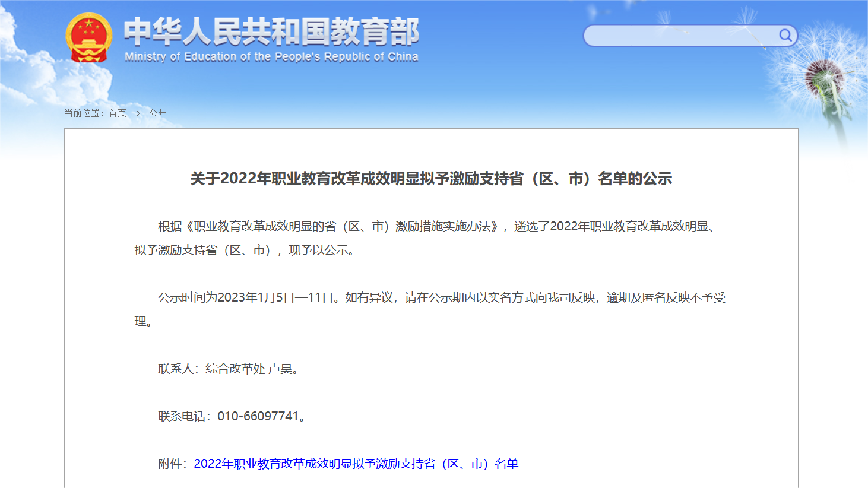Click the paragraph starting 公示时间为2023年1月5日

pos(430,309)
